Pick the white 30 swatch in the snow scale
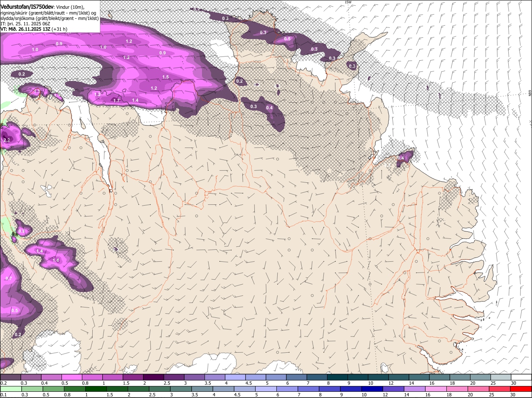532x398 pixels. coord(521,377)
